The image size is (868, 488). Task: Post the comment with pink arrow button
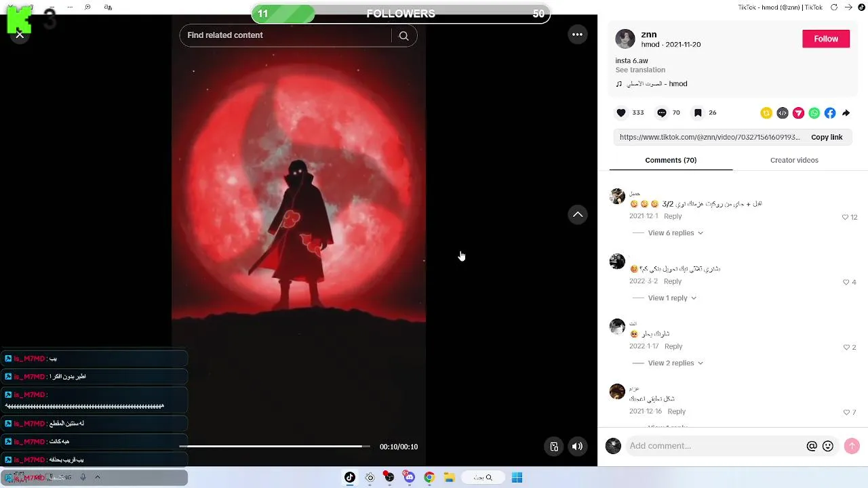pos(852,446)
